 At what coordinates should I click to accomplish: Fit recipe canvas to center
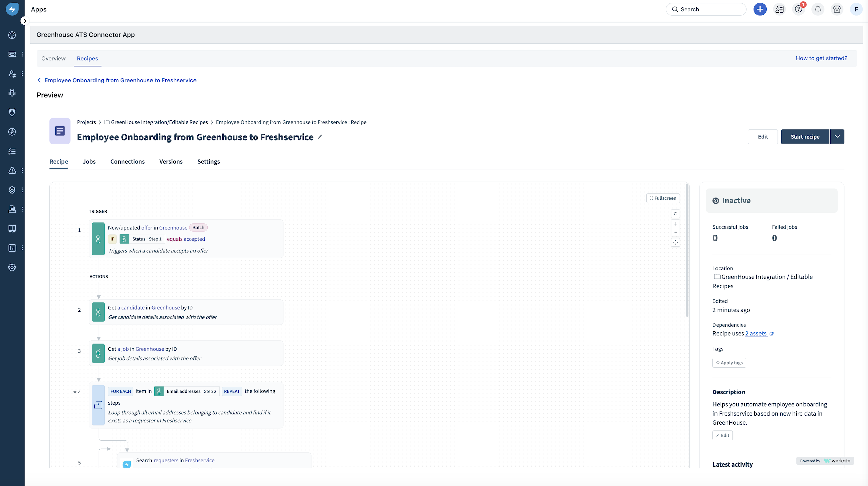tap(675, 242)
